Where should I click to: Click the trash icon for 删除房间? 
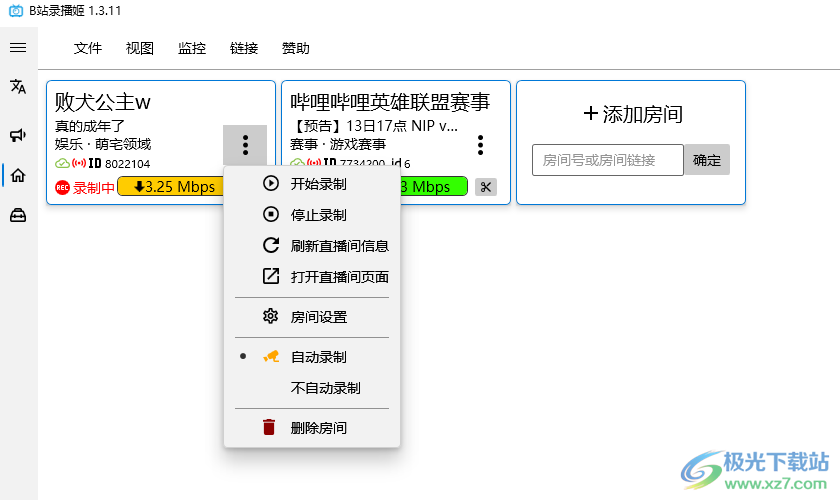269,427
